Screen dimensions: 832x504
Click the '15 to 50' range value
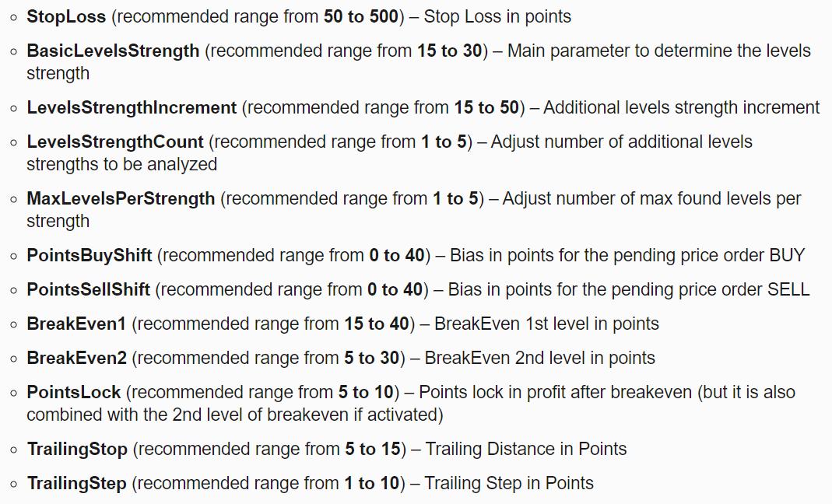point(486,107)
